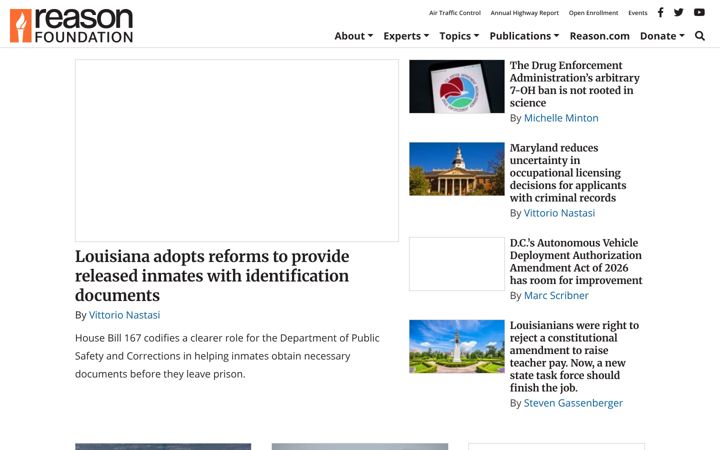Open the Air Traffic Control link
Image resolution: width=720 pixels, height=450 pixels.
455,13
